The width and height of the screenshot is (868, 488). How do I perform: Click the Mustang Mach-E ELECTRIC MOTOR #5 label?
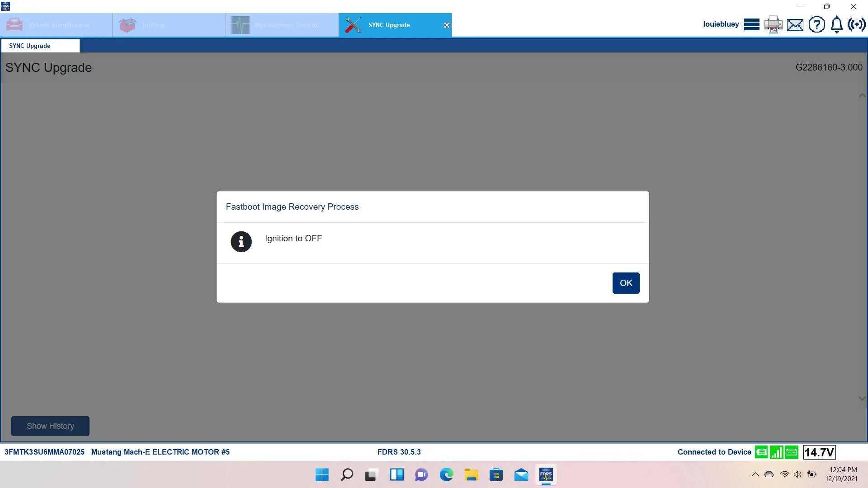[x=160, y=452]
